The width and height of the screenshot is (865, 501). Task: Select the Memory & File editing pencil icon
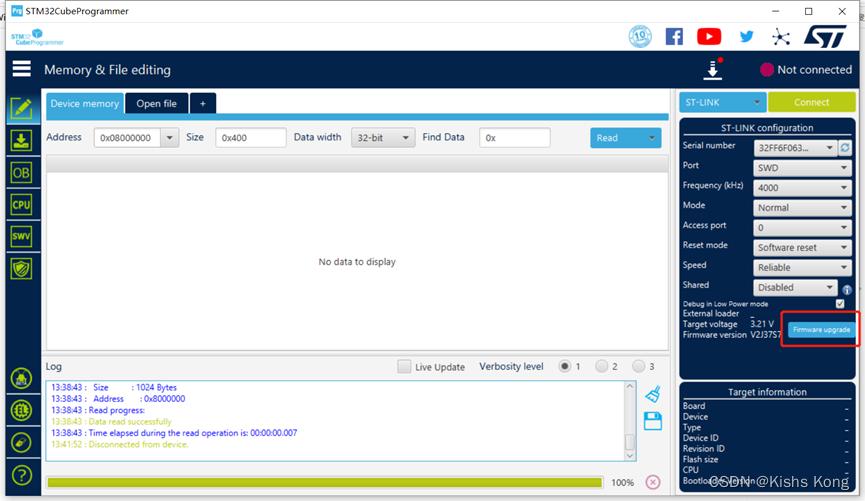[22, 108]
